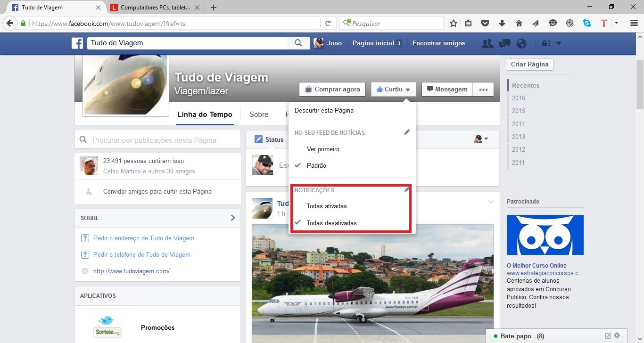The image size is (644, 343).
Task: Open the Curtiu dropdown button
Action: [394, 89]
